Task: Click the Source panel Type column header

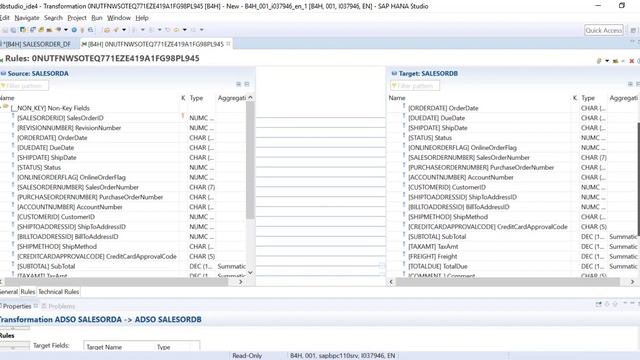Action: point(196,98)
